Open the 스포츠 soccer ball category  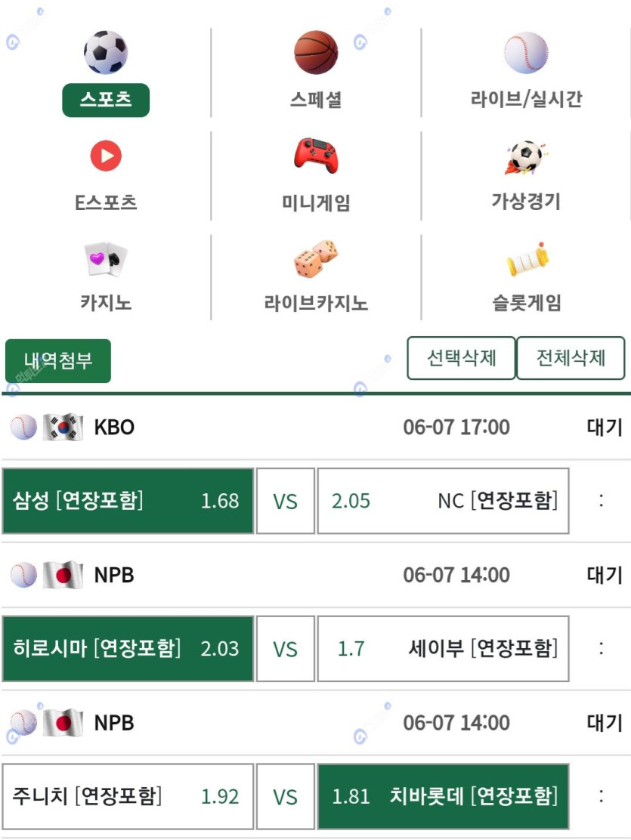[106, 52]
